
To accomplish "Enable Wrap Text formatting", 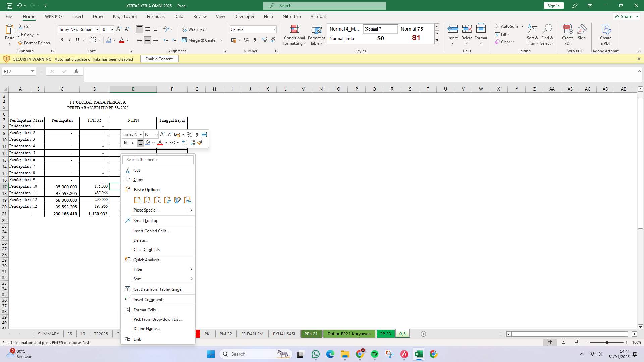I will 195,29.
